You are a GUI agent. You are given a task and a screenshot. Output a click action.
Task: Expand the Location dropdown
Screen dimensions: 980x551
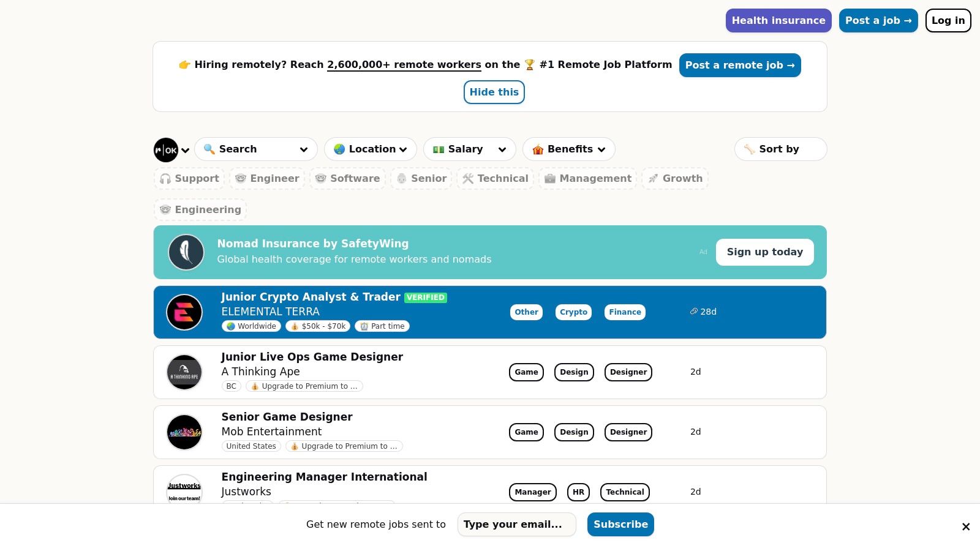click(x=371, y=149)
